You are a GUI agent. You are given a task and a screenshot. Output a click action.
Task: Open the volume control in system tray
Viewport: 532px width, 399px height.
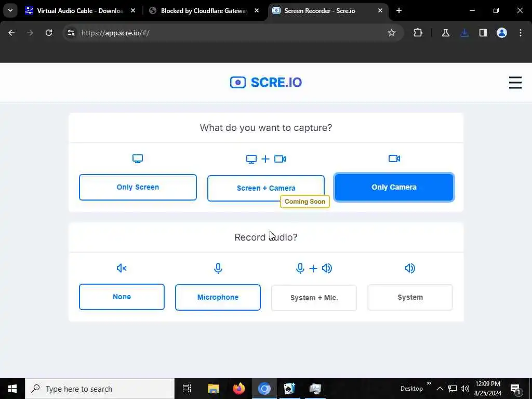[x=465, y=389]
